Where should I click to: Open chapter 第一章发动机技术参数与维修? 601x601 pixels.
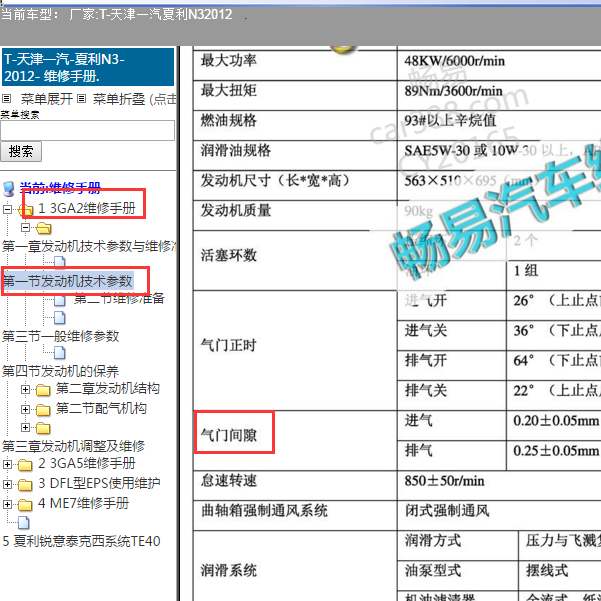coord(89,246)
